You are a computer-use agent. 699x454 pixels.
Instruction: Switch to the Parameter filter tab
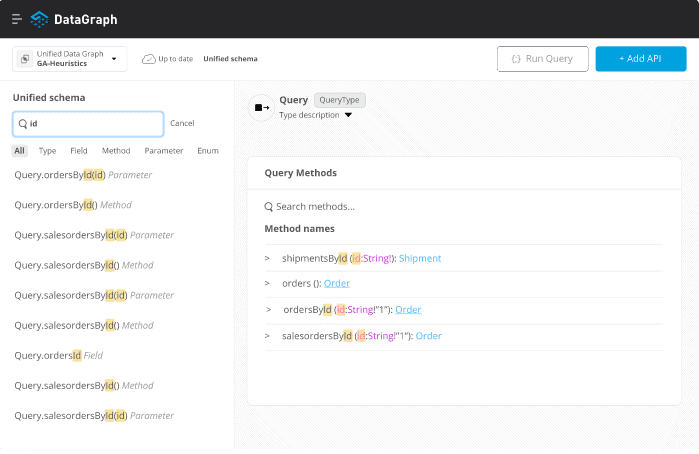[164, 151]
